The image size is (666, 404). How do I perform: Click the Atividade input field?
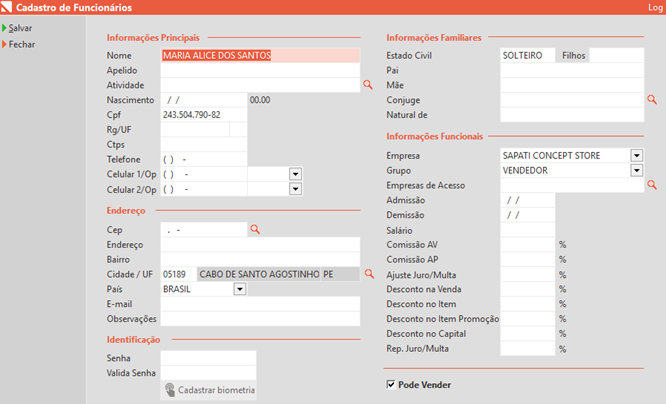coord(260,85)
